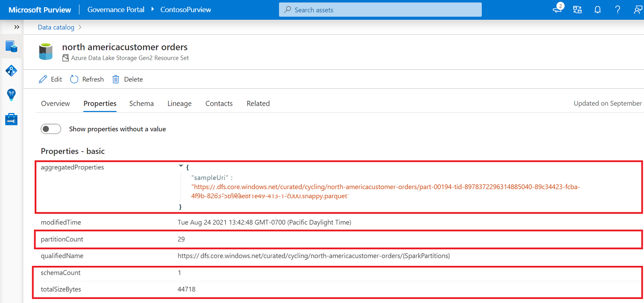The image size is (644, 303).
Task: Focus the Search assets field
Action: click(380, 10)
